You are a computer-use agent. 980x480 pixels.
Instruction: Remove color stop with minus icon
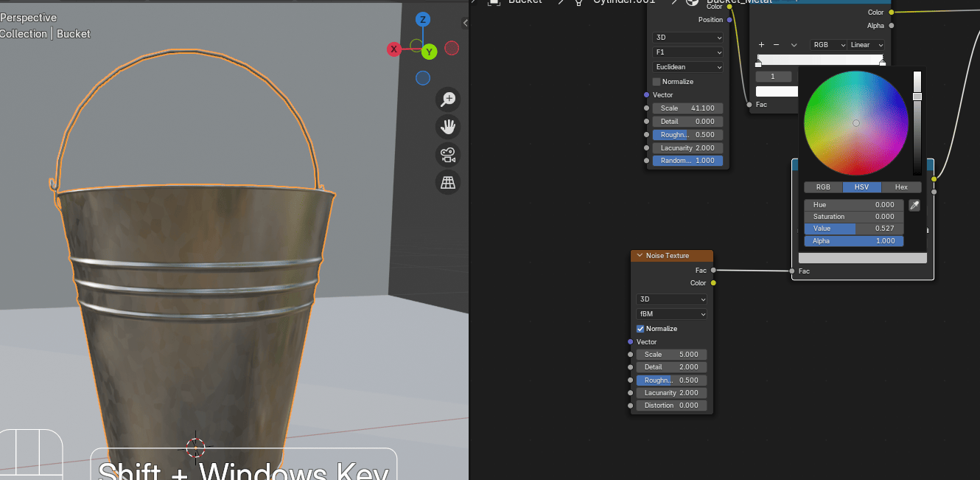pyautogui.click(x=776, y=45)
